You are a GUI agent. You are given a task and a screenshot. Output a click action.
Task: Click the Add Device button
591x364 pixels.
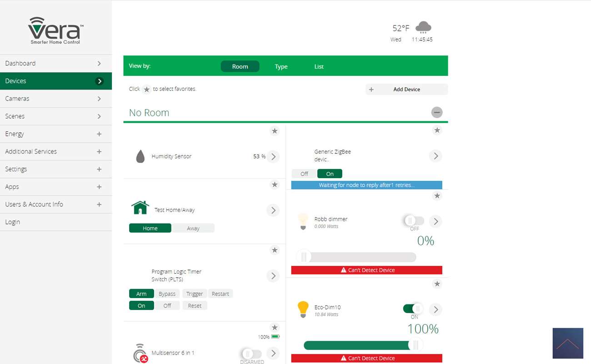click(406, 90)
